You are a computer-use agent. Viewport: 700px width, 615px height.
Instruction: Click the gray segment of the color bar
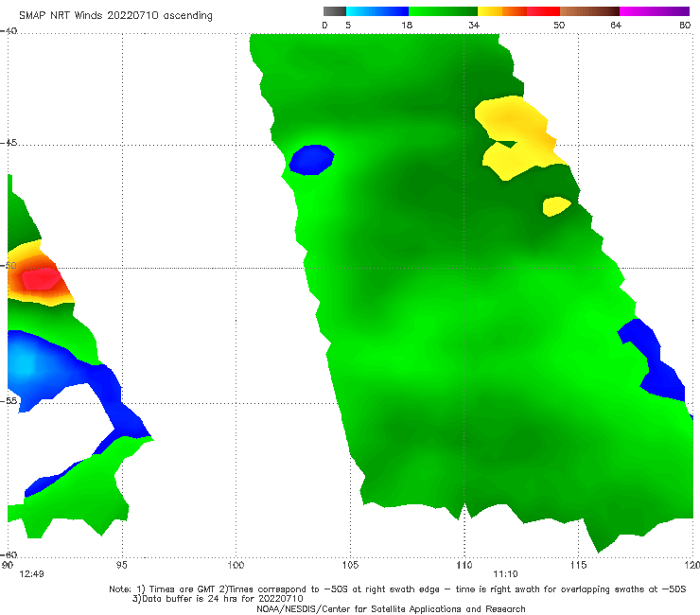(335, 11)
